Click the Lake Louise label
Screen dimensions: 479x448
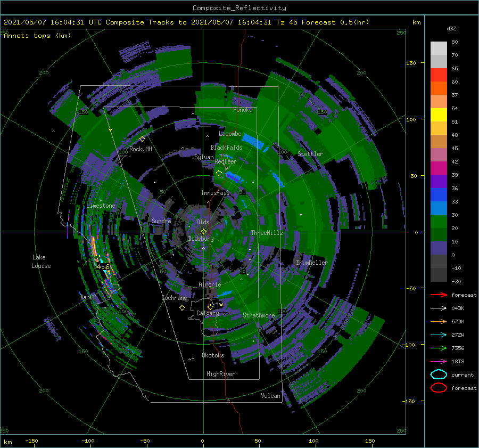[x=41, y=262]
